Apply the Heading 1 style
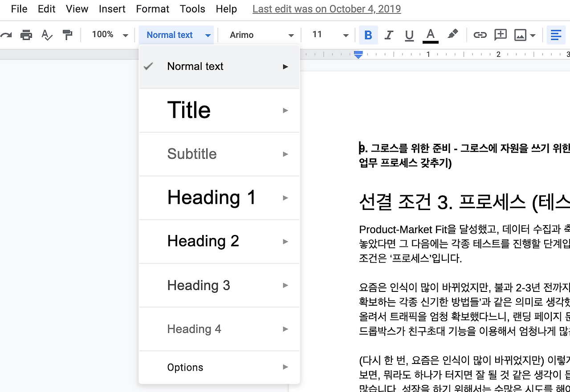This screenshot has height=392, width=570. coord(219,198)
